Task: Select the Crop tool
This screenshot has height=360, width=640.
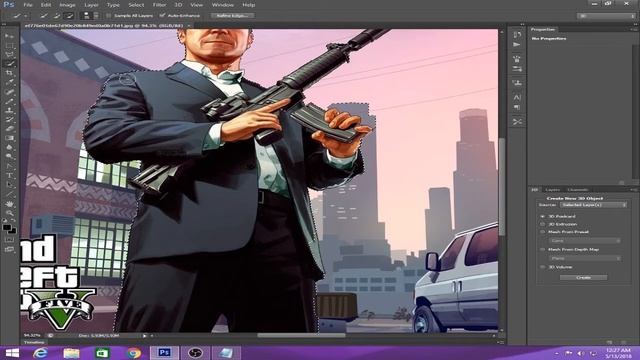Action: 9,73
